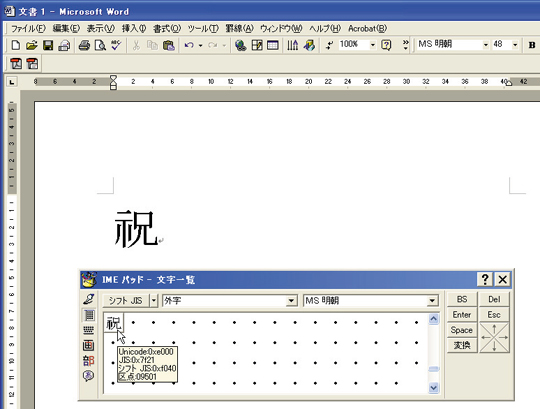Click the IME Pad scroll down arrow
The width and height of the screenshot is (540, 409).
click(x=434, y=388)
